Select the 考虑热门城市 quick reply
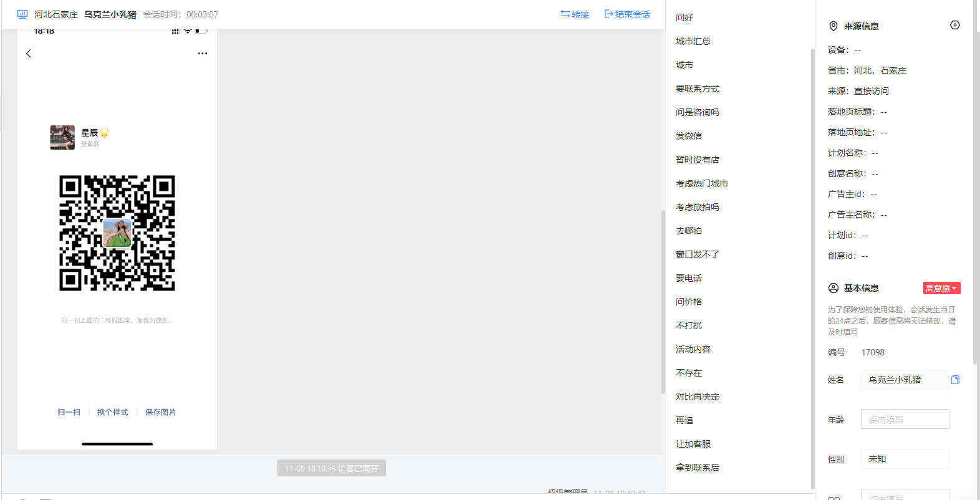The image size is (980, 500). tap(702, 183)
